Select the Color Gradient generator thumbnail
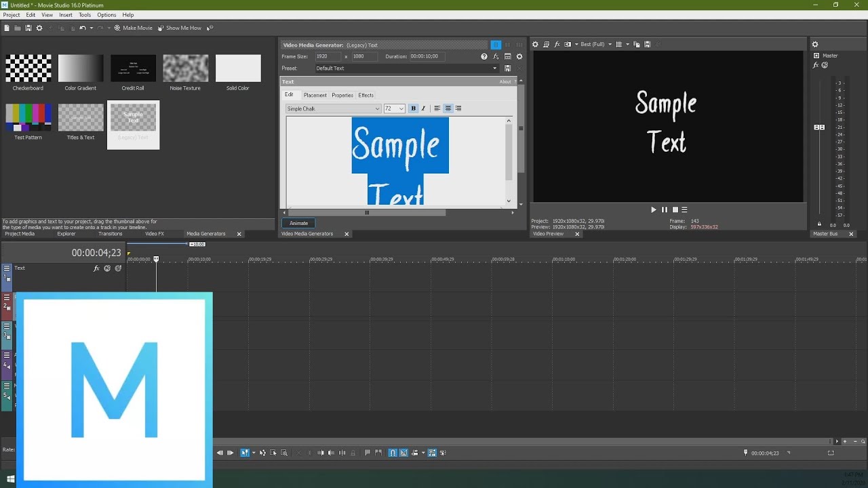The image size is (868, 488). click(81, 68)
